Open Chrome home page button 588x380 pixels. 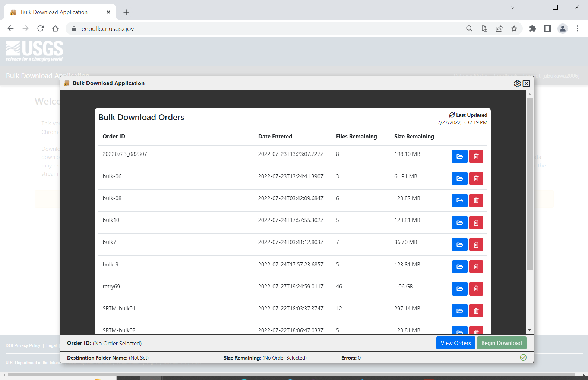pos(55,29)
